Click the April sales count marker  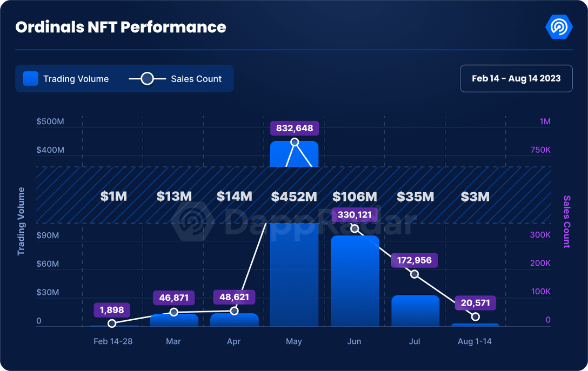click(234, 311)
